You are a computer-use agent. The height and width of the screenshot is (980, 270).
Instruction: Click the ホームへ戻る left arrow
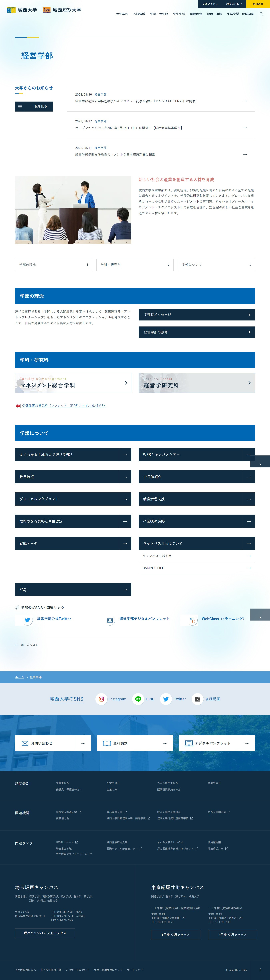tap(17, 645)
